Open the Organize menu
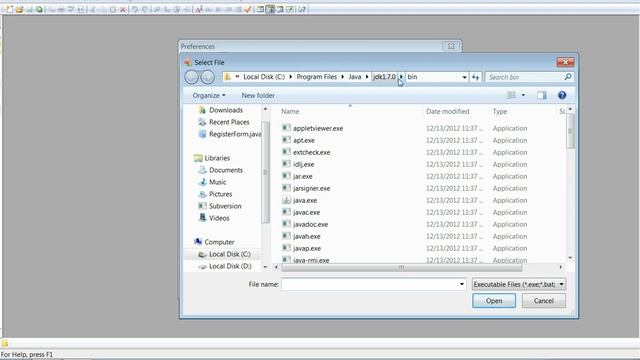The image size is (640, 360). tap(209, 95)
